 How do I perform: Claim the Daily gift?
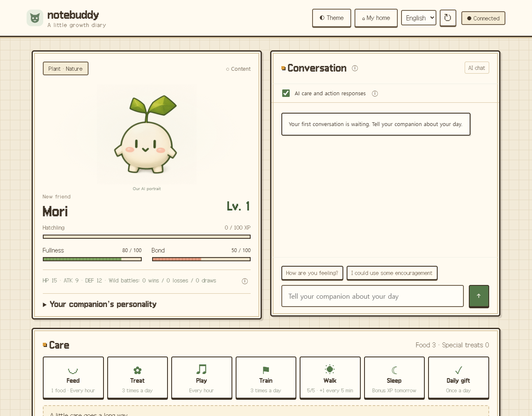click(x=458, y=377)
